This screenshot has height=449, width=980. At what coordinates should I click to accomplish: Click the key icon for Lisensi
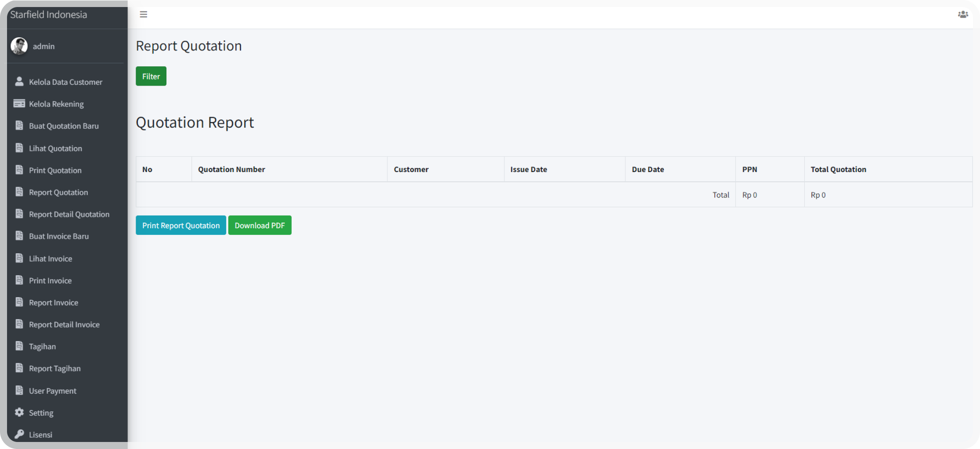coord(19,434)
